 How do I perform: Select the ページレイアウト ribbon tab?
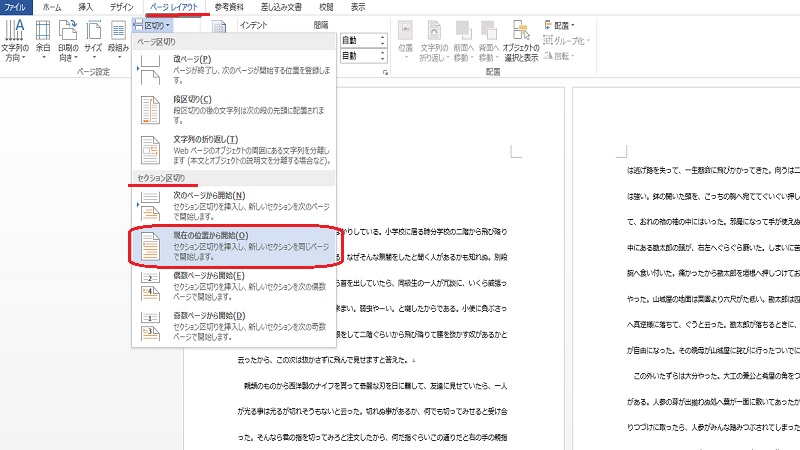click(x=174, y=7)
